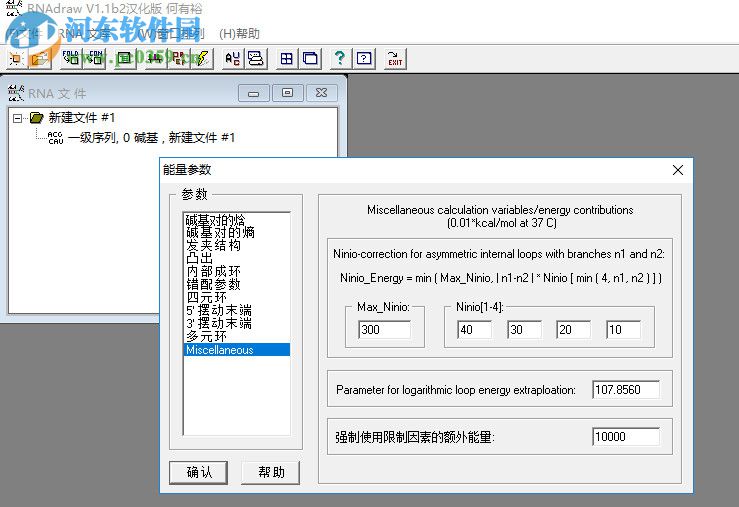Choose 错配参数 in the parameter list

point(213,284)
